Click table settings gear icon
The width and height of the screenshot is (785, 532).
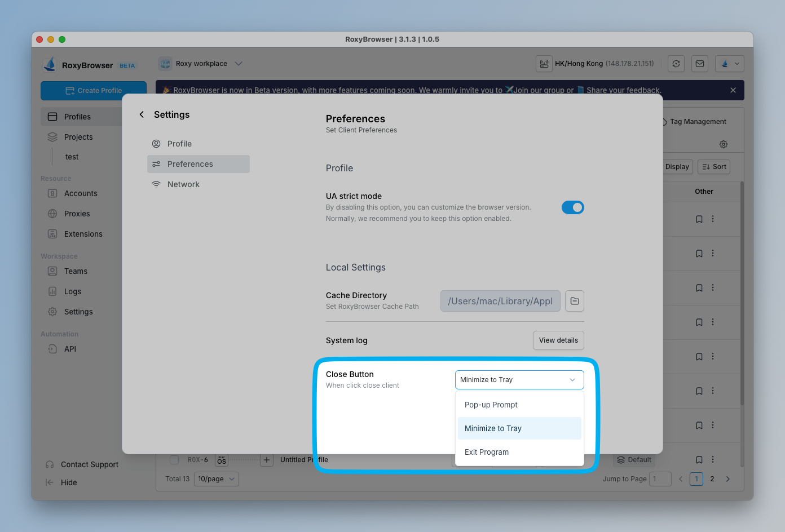724,144
